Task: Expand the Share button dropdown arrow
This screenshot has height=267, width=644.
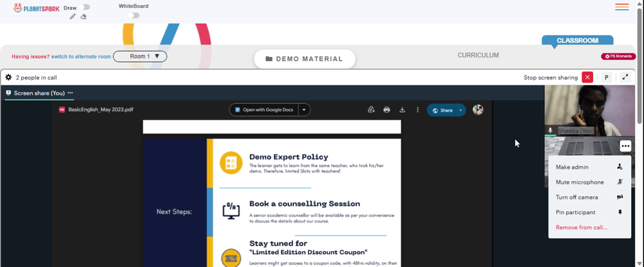Action: point(461,110)
